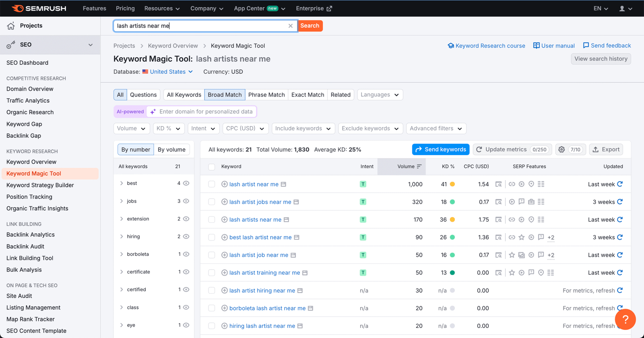Select the Questions tab
This screenshot has width=644, height=338.
[x=143, y=95]
